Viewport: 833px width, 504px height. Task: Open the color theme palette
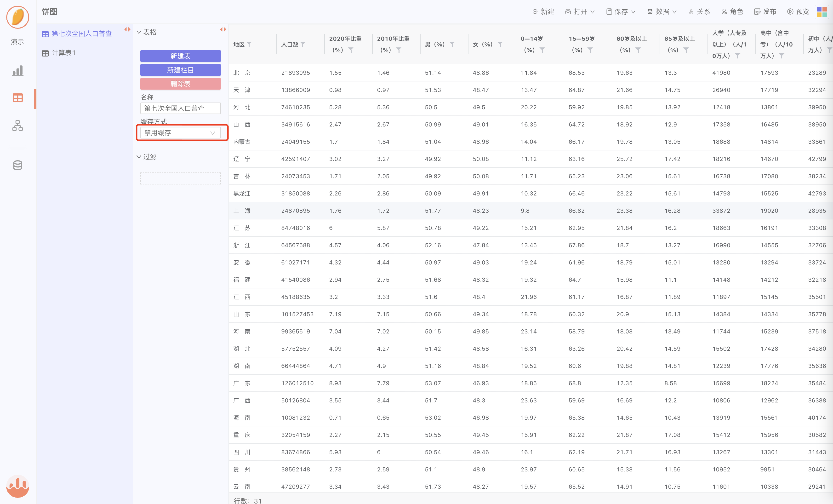tap(822, 12)
